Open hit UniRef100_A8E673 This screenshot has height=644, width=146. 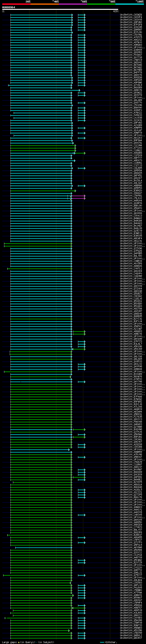[131, 161]
